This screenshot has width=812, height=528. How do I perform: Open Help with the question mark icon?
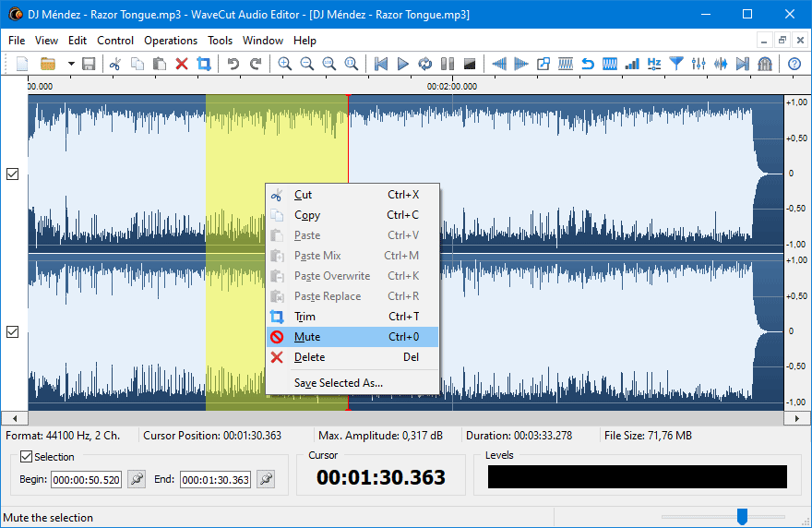tap(794, 64)
